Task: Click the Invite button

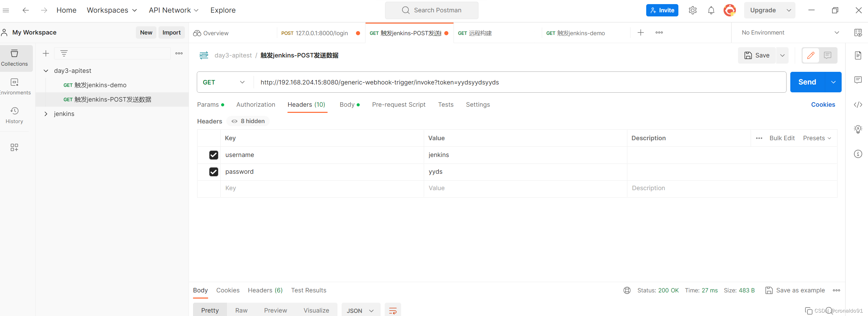Action: [662, 10]
